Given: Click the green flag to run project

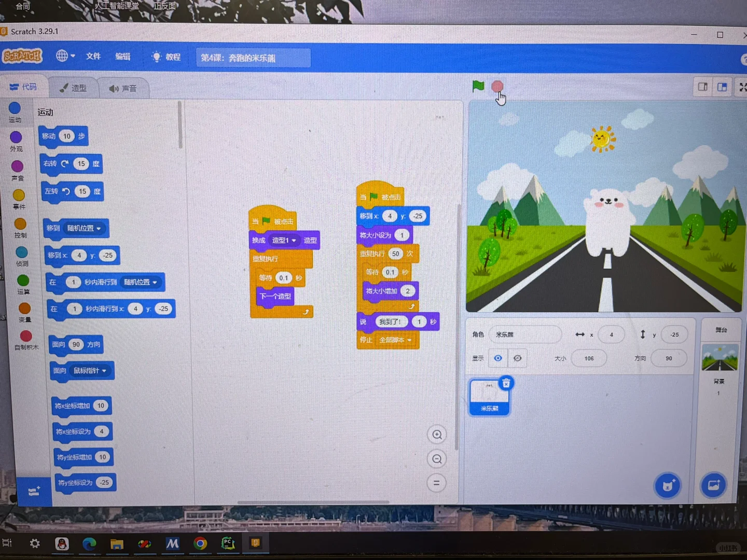Looking at the screenshot, I should tap(478, 87).
